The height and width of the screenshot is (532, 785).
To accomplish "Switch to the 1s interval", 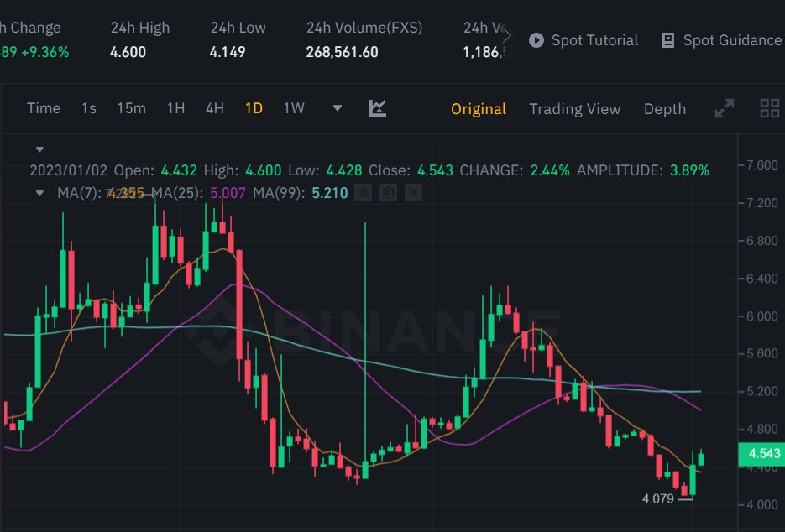I will pos(89,108).
